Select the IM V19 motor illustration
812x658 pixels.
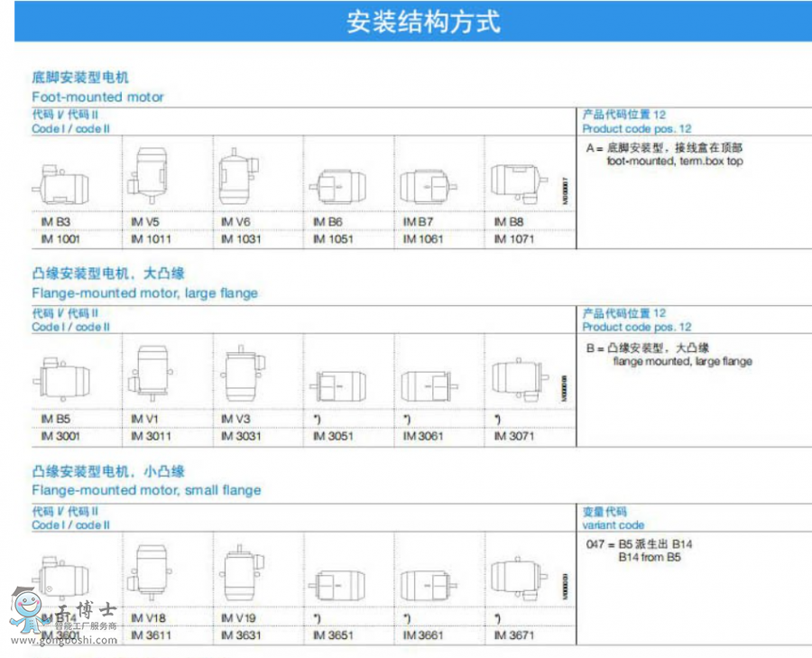coord(242,571)
